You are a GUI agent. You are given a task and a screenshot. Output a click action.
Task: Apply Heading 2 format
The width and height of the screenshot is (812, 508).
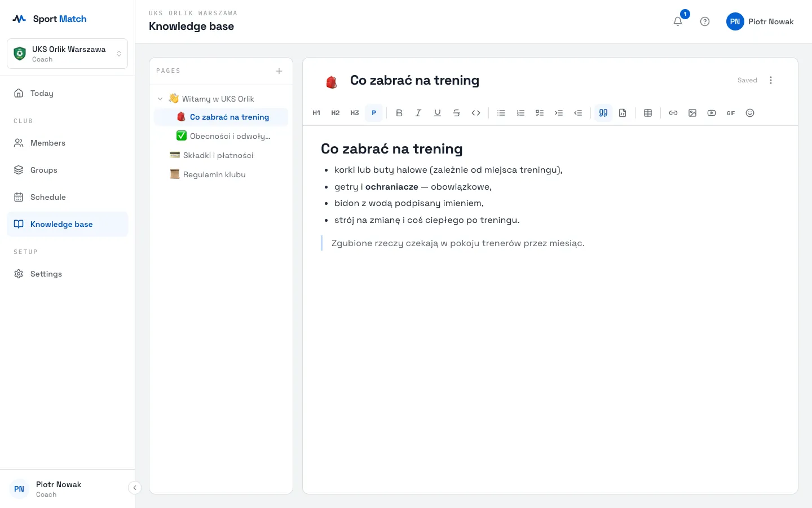tap(336, 113)
